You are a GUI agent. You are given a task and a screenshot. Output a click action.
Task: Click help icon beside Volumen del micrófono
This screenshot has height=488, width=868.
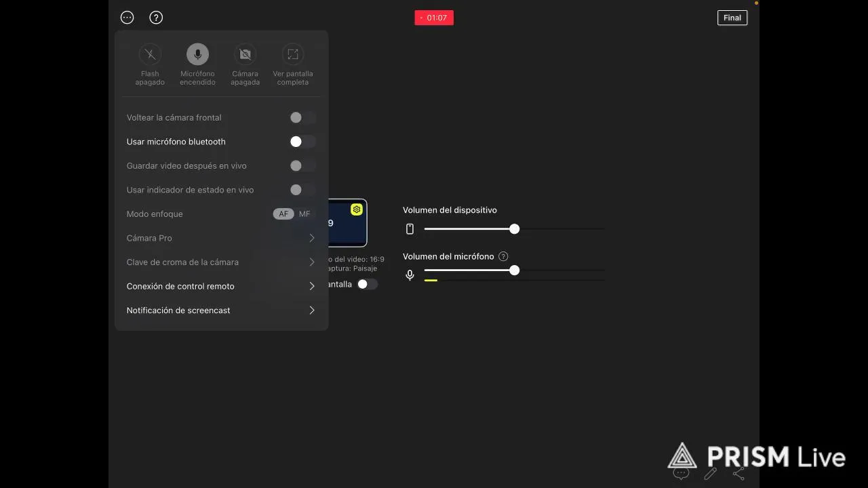pos(503,256)
